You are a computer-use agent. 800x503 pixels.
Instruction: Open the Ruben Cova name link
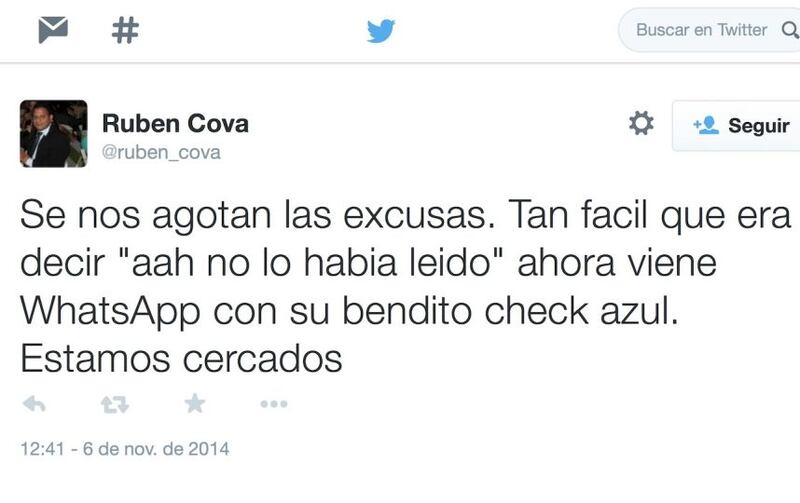175,123
